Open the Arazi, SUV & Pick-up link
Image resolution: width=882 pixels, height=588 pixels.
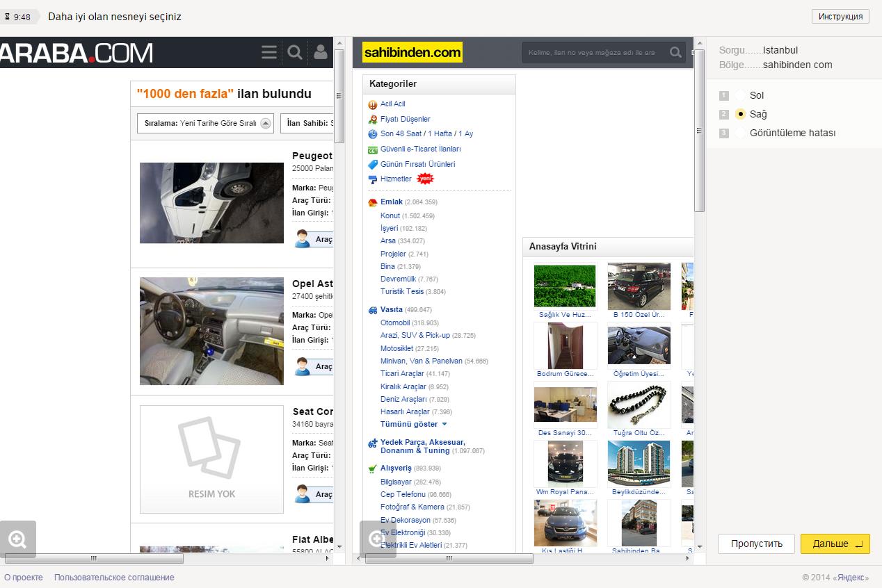pos(415,335)
